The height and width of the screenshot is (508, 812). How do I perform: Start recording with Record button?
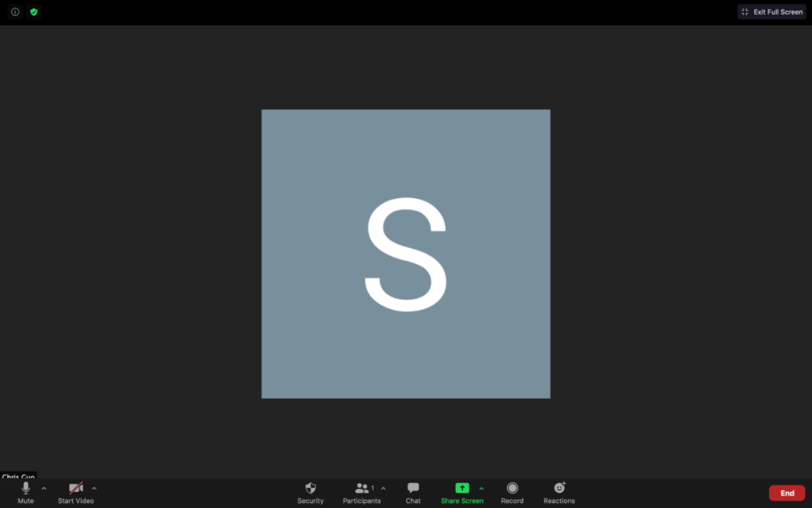pyautogui.click(x=512, y=493)
